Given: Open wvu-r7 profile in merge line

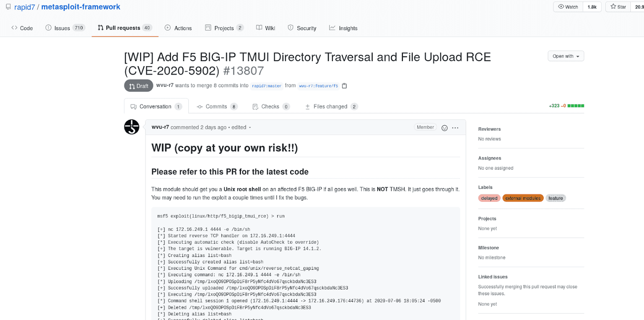Looking at the screenshot, I should coord(165,85).
